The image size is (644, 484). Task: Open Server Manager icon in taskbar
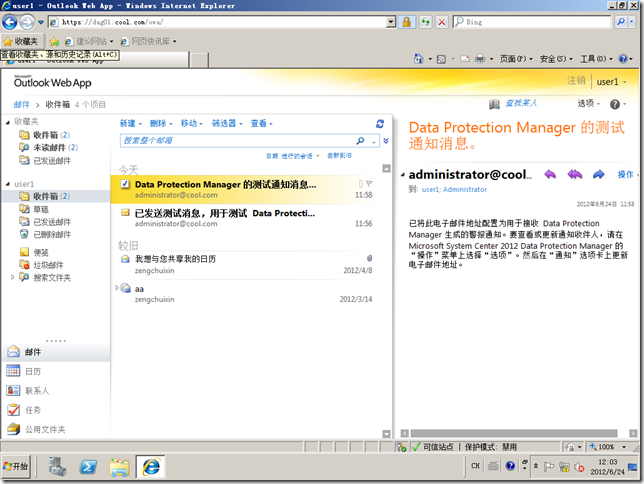(57, 467)
